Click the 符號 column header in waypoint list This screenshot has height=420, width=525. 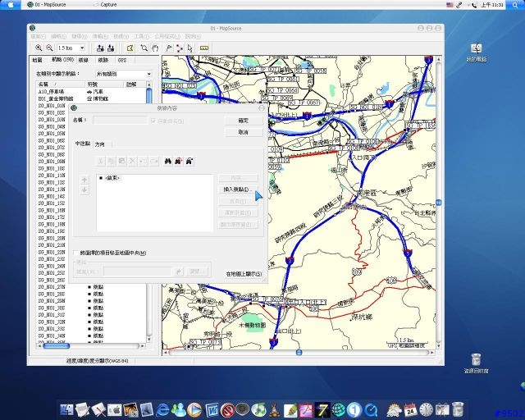click(x=104, y=84)
